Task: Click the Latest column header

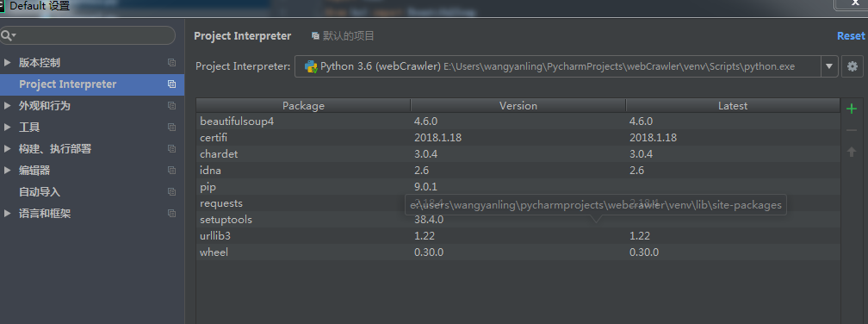Action: pos(733,106)
